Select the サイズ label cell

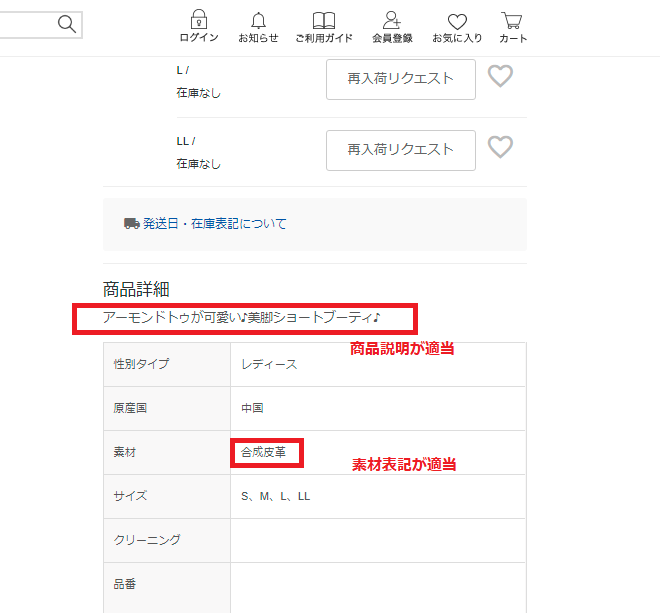(x=167, y=496)
